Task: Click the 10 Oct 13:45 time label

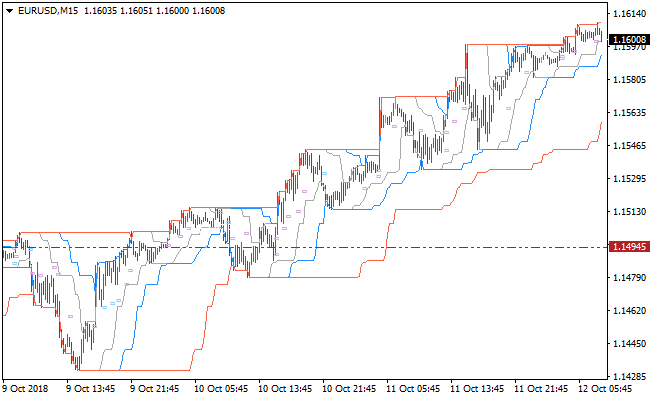Action: point(286,389)
